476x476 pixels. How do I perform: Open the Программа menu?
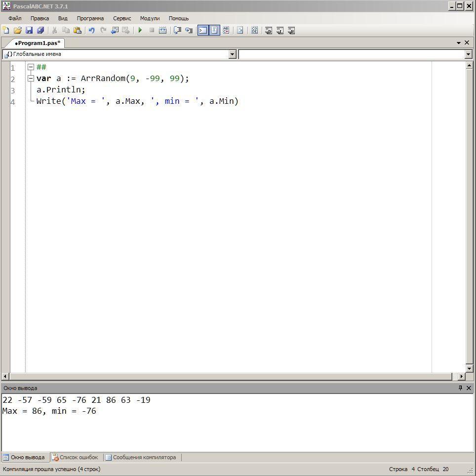tap(90, 18)
